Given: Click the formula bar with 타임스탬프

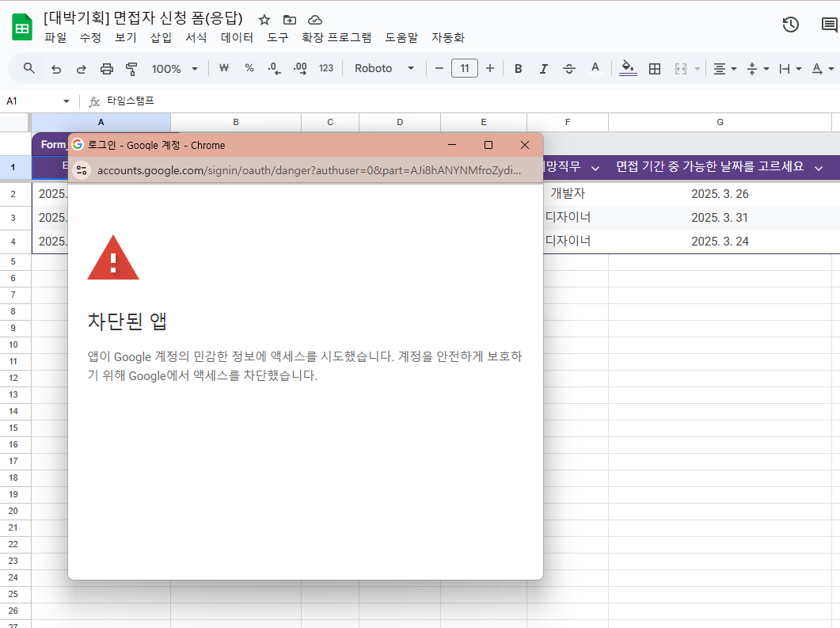Looking at the screenshot, I should (461, 101).
